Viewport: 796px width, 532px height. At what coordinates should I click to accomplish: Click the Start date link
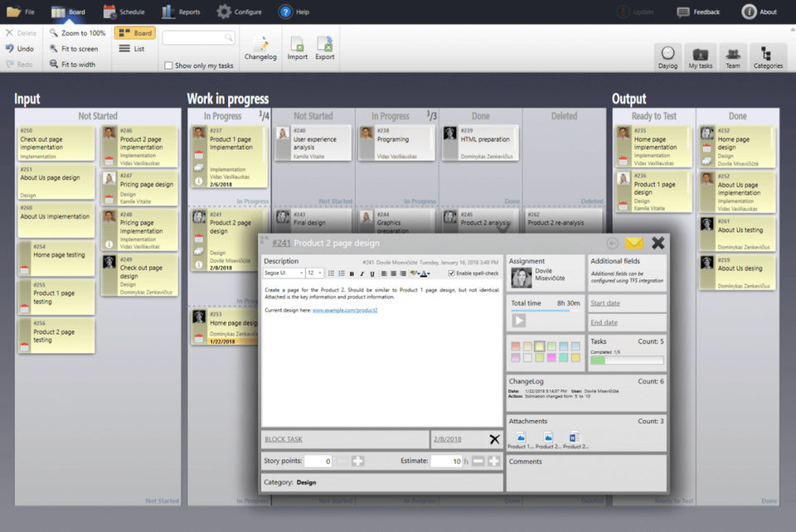(x=605, y=303)
